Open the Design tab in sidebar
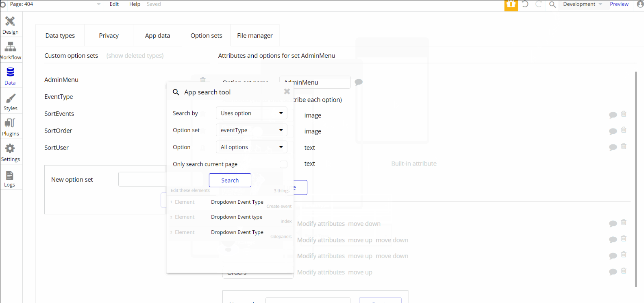Viewport: 644px width, 303px height. point(11,25)
